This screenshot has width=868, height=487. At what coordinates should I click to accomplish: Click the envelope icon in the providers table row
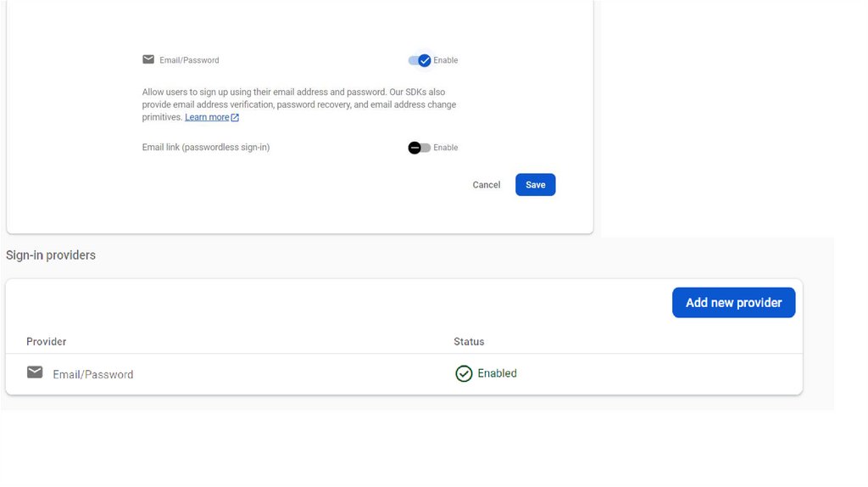[35, 372]
